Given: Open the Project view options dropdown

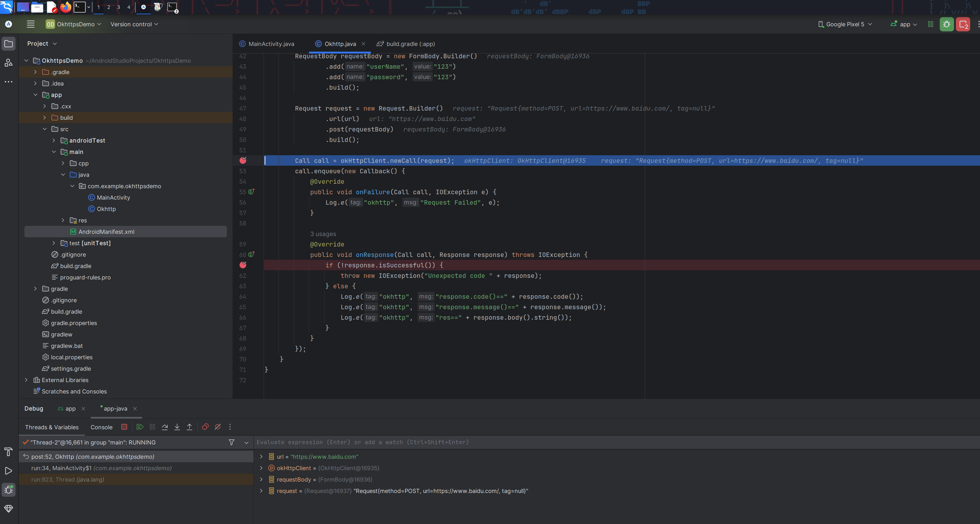Looking at the screenshot, I should 55,44.
